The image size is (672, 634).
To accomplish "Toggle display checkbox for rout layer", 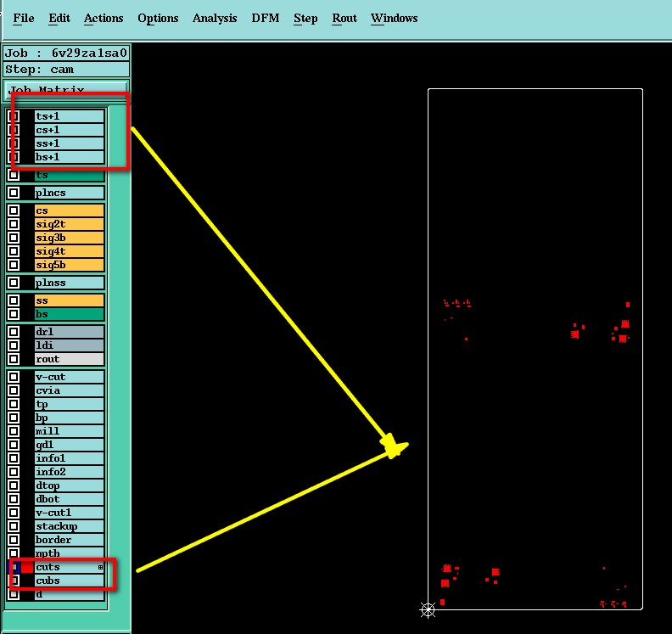I will [14, 359].
